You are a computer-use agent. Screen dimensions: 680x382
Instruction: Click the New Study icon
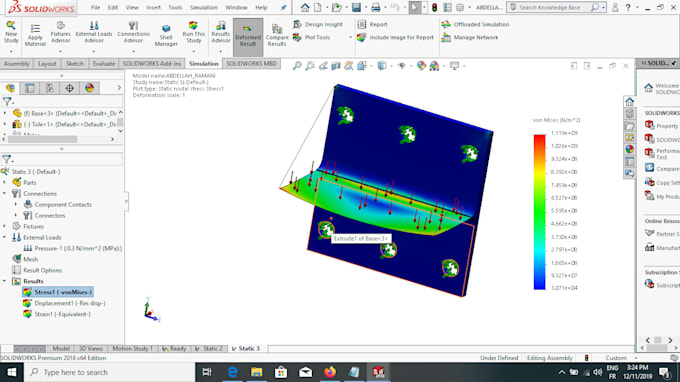[x=11, y=32]
